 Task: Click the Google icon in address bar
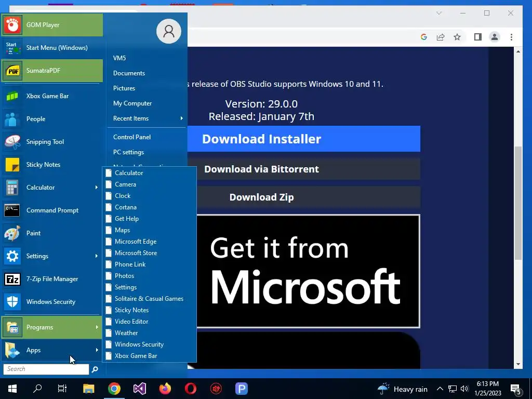(x=424, y=37)
